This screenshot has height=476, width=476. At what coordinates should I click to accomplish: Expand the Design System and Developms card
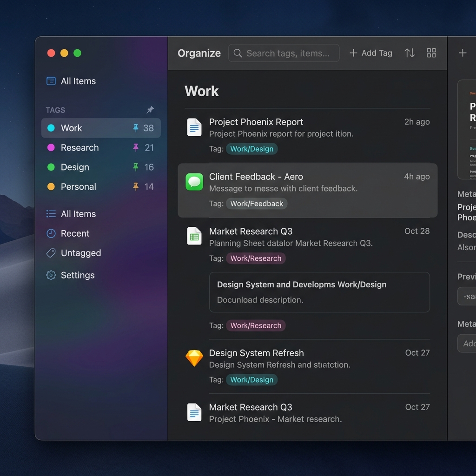(x=319, y=292)
